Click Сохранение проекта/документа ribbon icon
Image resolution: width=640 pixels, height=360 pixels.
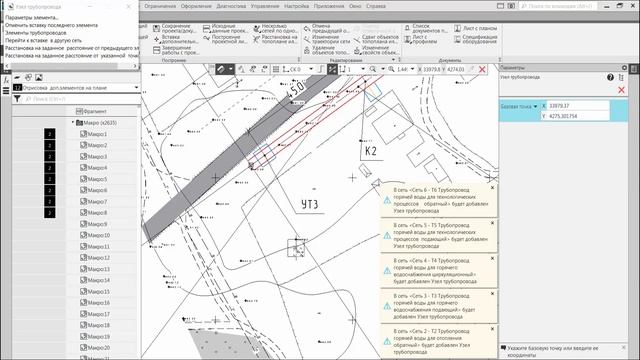[156, 28]
